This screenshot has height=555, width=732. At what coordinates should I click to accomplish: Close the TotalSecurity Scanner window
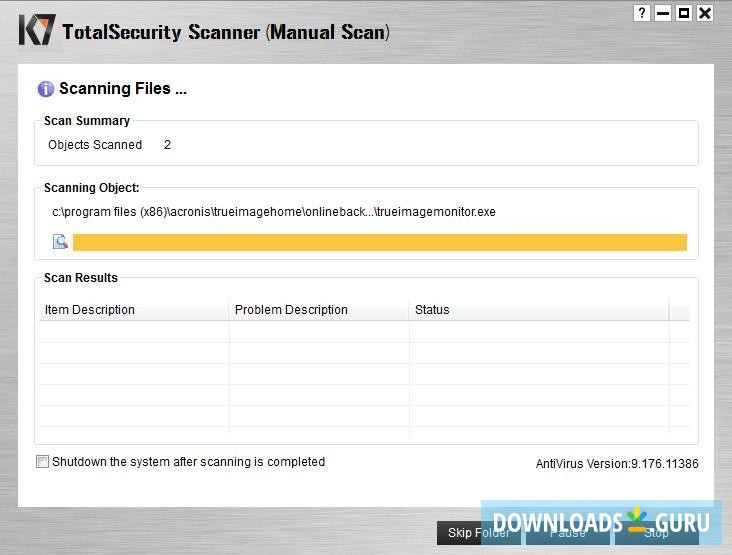coord(705,13)
